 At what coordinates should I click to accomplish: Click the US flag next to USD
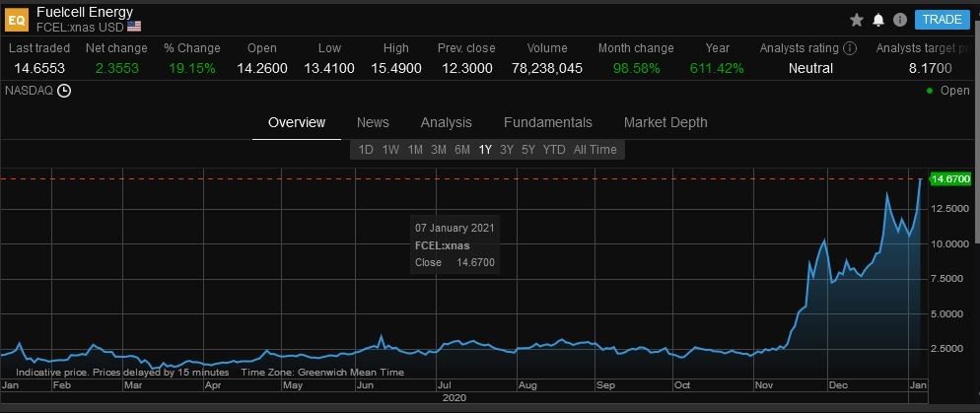click(x=134, y=27)
